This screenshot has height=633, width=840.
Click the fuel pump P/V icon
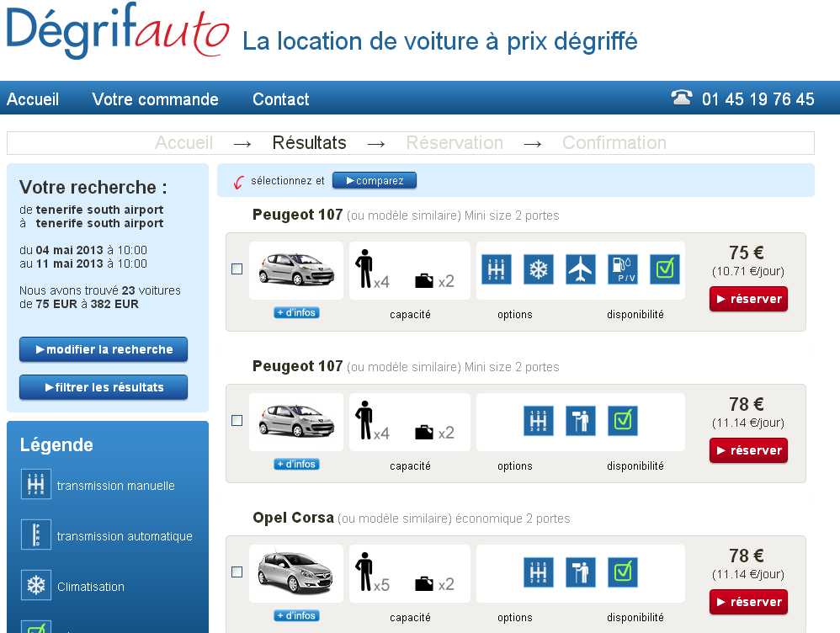623,269
